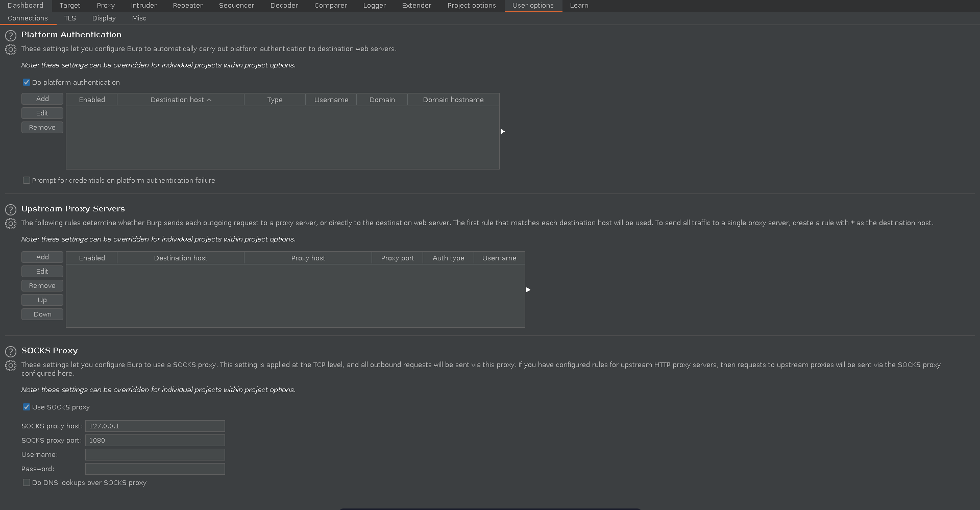980x510 pixels.
Task: Open help for SOCKS Proxy section
Action: (x=11, y=352)
